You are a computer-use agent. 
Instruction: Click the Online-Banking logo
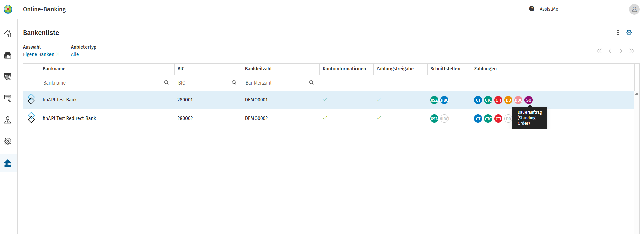8,9
